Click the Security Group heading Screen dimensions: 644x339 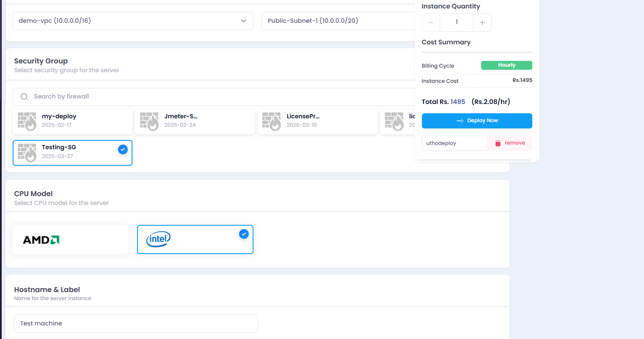click(41, 61)
